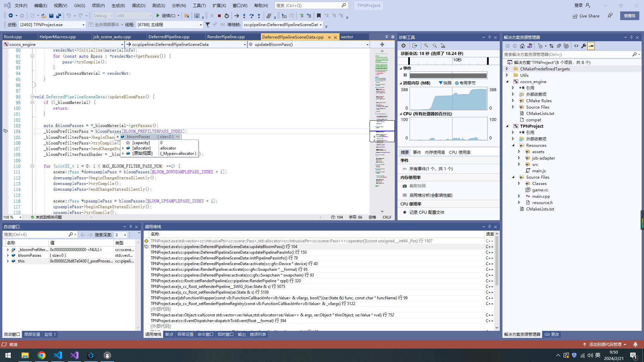This screenshot has width=644, height=362.
Task: Click the diagnostic tools export output icon
Action: click(415, 46)
